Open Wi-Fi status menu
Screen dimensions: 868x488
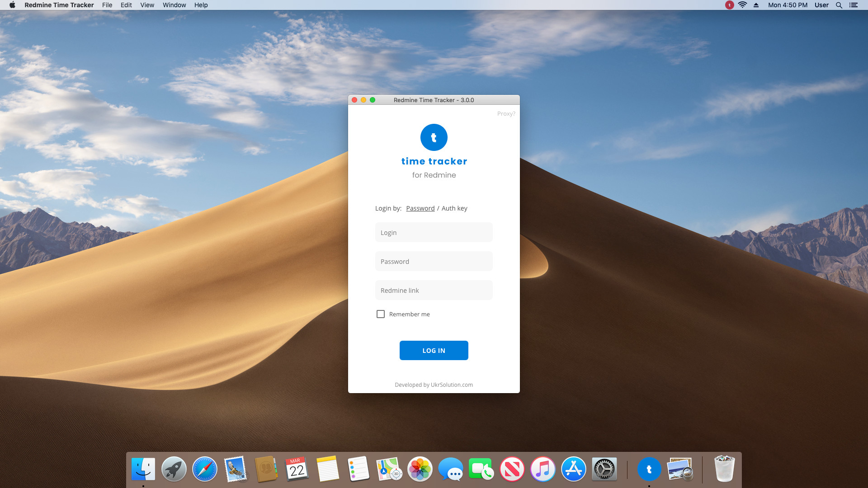coord(742,5)
